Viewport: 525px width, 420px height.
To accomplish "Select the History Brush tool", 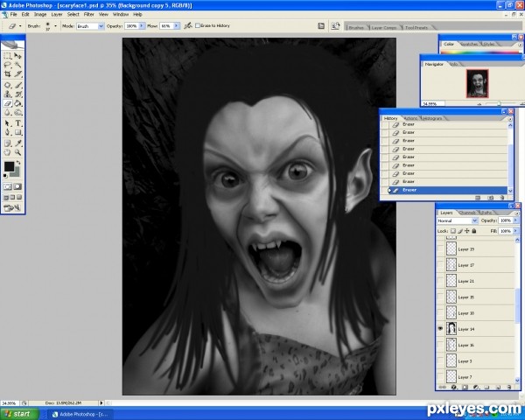I will pyautogui.click(x=17, y=94).
